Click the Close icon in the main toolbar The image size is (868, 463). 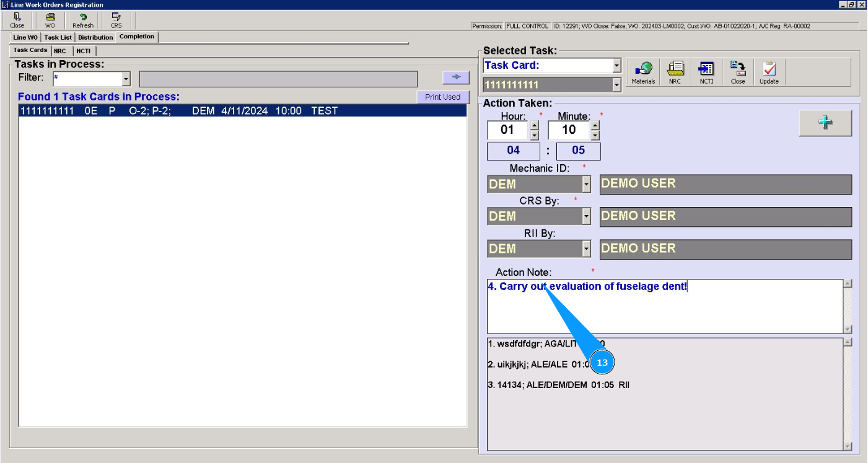17,20
